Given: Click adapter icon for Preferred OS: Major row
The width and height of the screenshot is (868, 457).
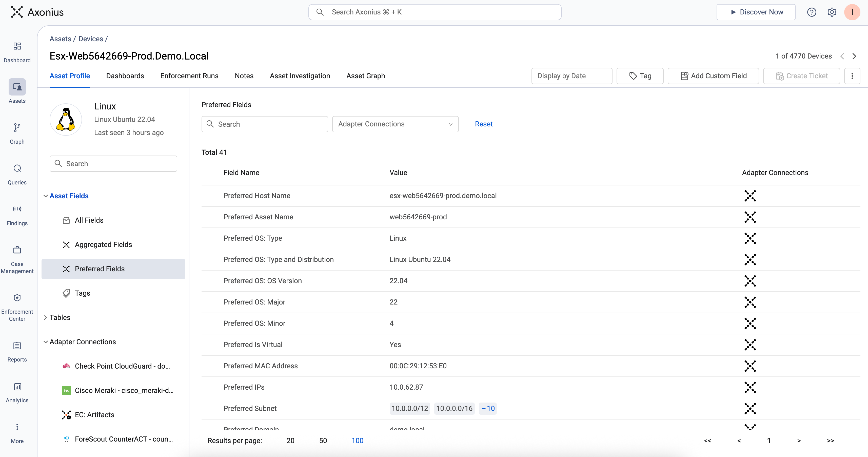Looking at the screenshot, I should (x=750, y=302).
